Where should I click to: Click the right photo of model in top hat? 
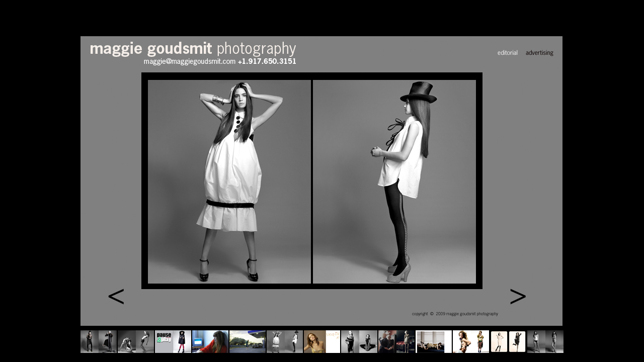point(394,182)
